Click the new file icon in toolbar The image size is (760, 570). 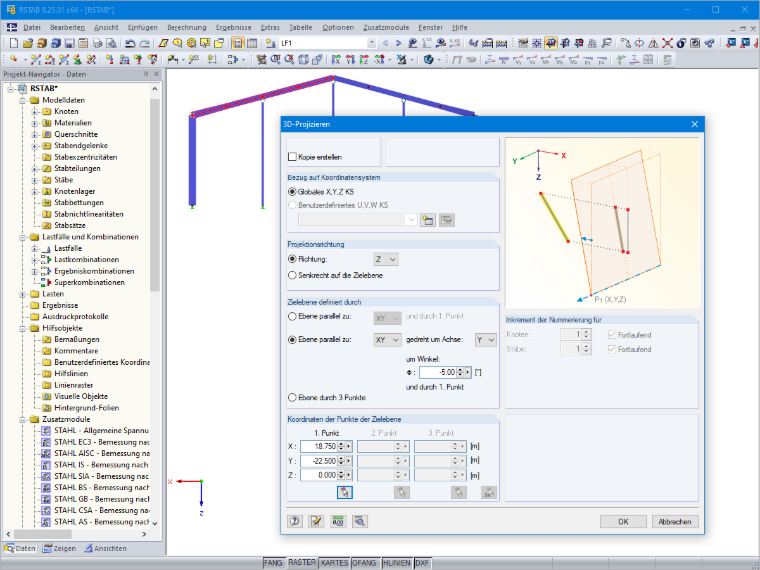pos(14,43)
